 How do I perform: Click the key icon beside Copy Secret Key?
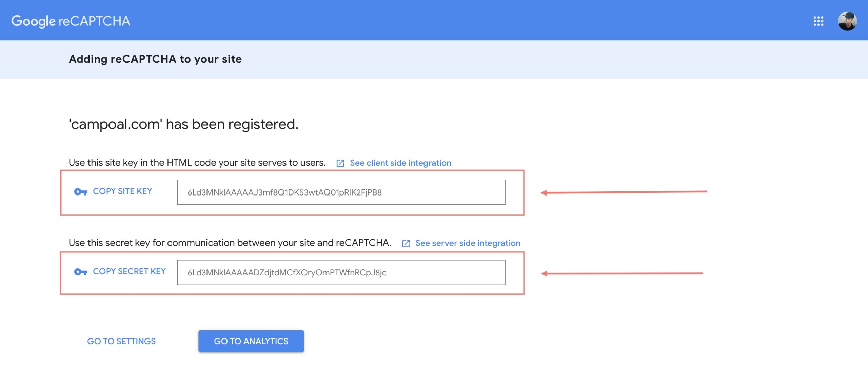click(81, 272)
